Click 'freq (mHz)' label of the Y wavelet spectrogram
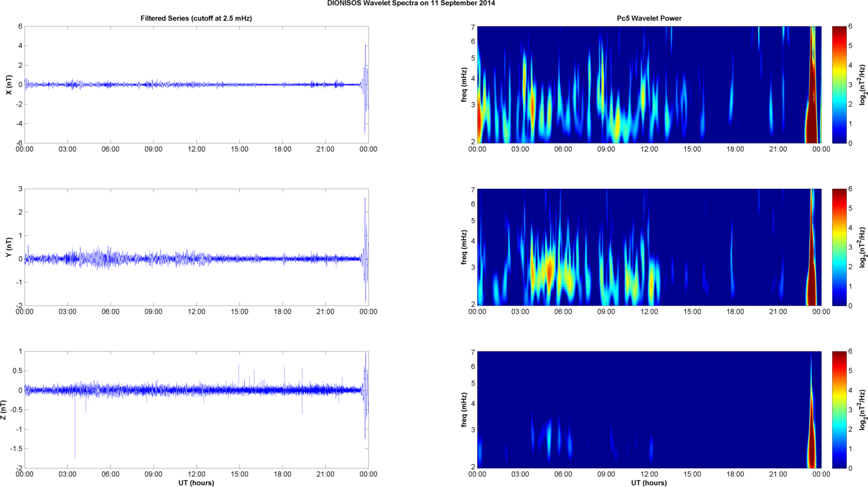The image size is (868, 487). [x=465, y=247]
